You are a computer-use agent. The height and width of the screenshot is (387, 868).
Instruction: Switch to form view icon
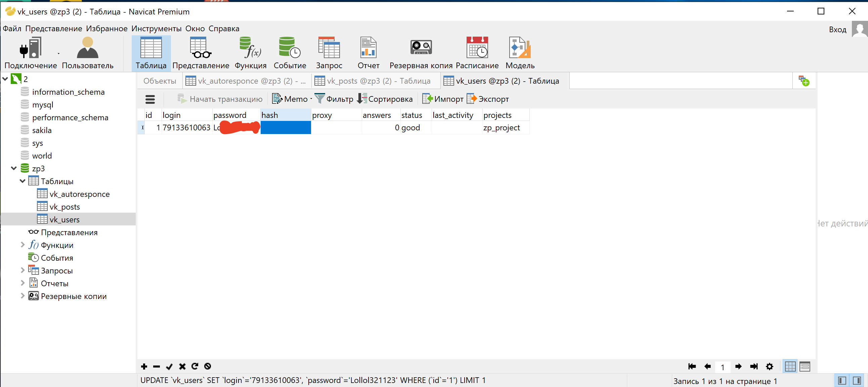805,367
